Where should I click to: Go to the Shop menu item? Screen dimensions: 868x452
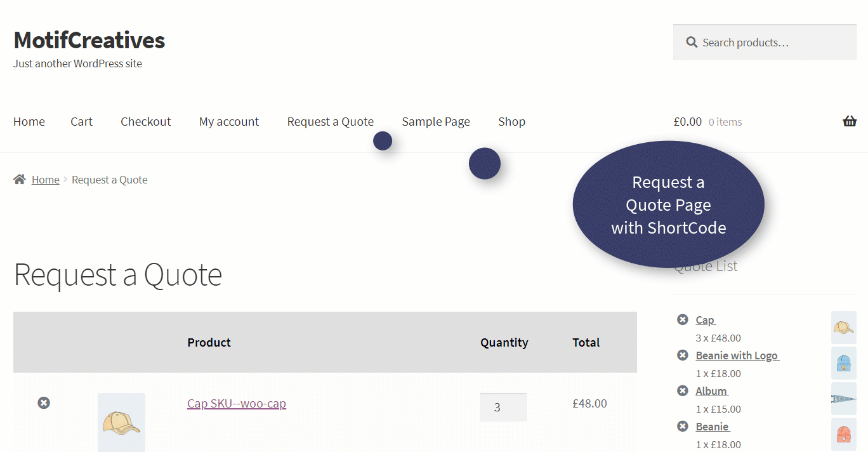511,121
